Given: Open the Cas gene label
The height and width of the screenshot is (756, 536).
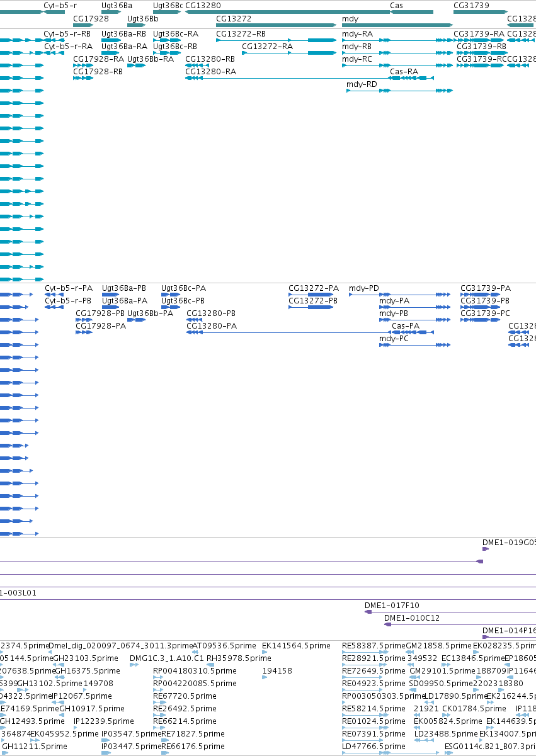Looking at the screenshot, I should [x=397, y=5].
